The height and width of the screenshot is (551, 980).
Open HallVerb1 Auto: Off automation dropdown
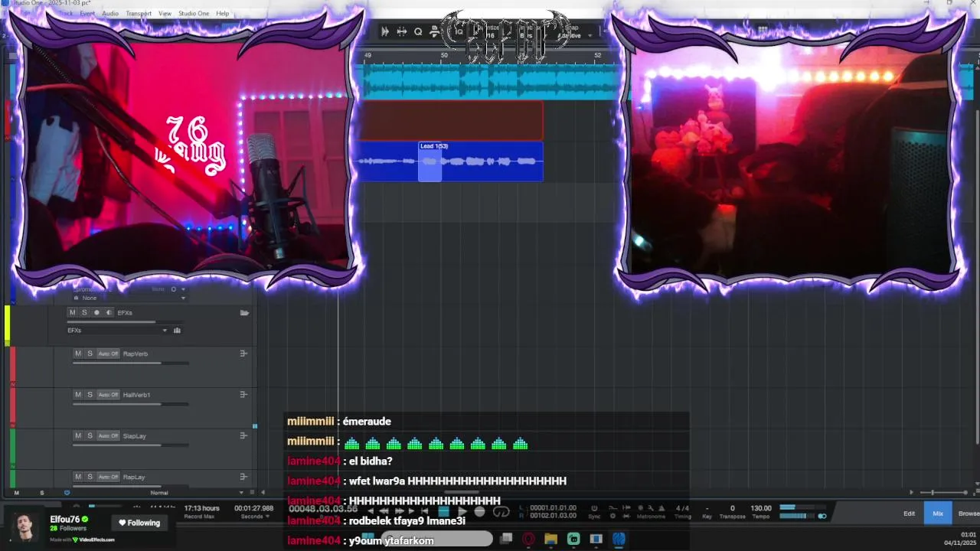pos(108,395)
